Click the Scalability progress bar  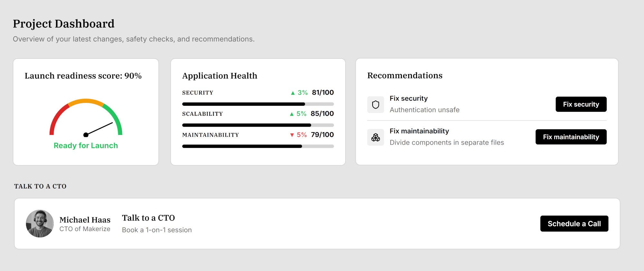coord(258,125)
